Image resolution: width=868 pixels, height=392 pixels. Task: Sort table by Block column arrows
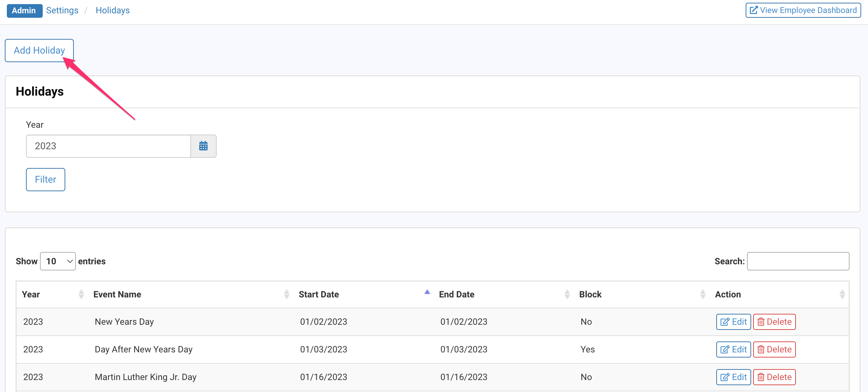coord(703,294)
